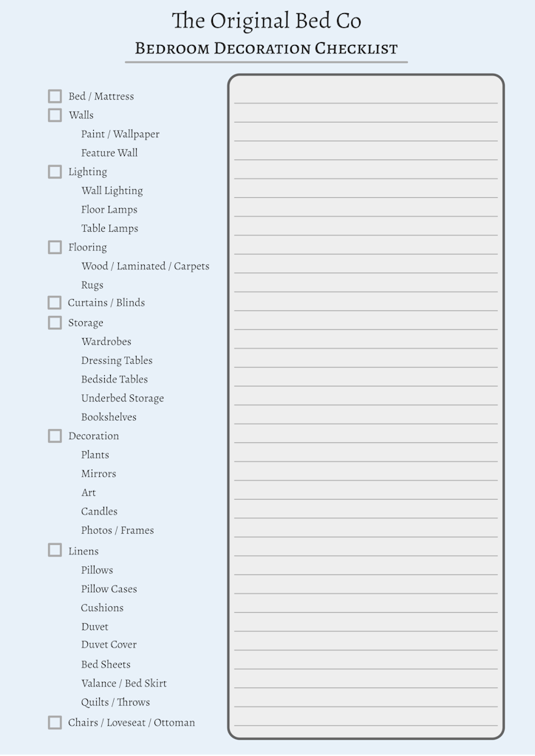The width and height of the screenshot is (535, 756).
Task: Enable the Decoration checkbox
Action: point(55,436)
